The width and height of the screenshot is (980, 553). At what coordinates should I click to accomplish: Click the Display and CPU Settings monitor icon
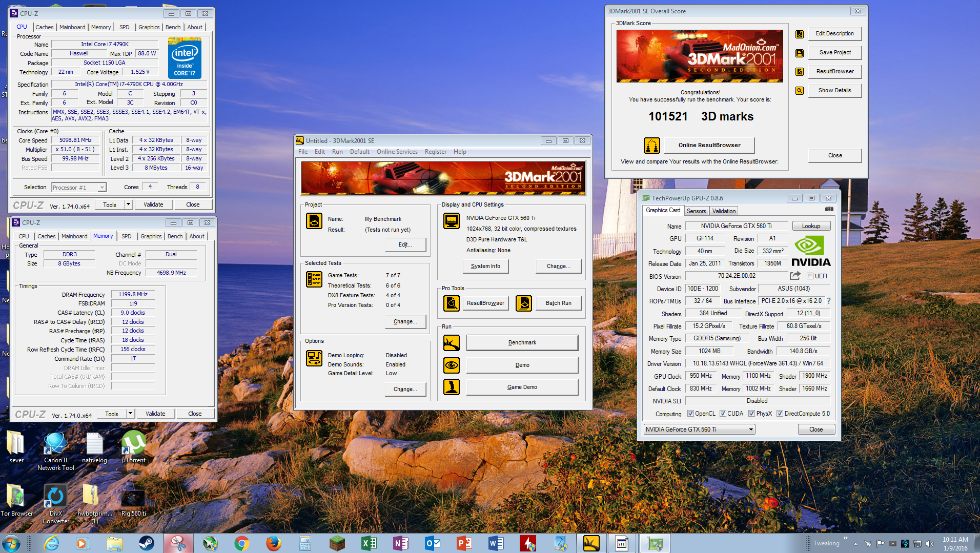(452, 221)
